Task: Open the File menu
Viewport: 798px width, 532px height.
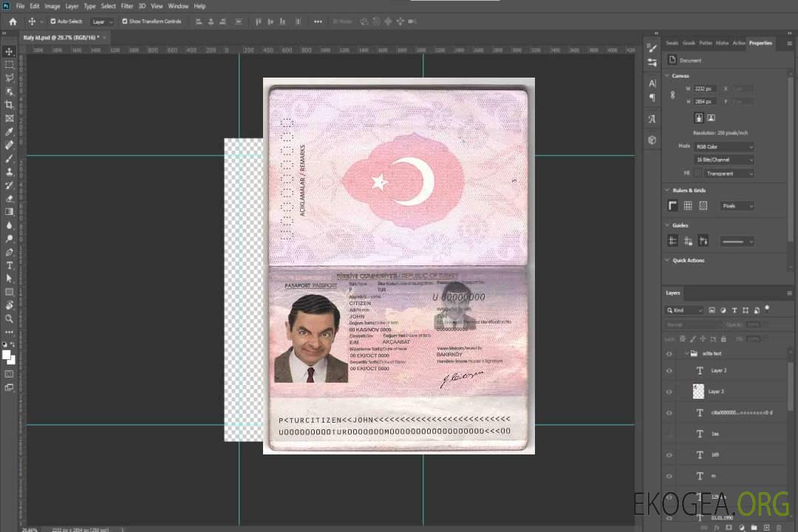Action: 21,6
